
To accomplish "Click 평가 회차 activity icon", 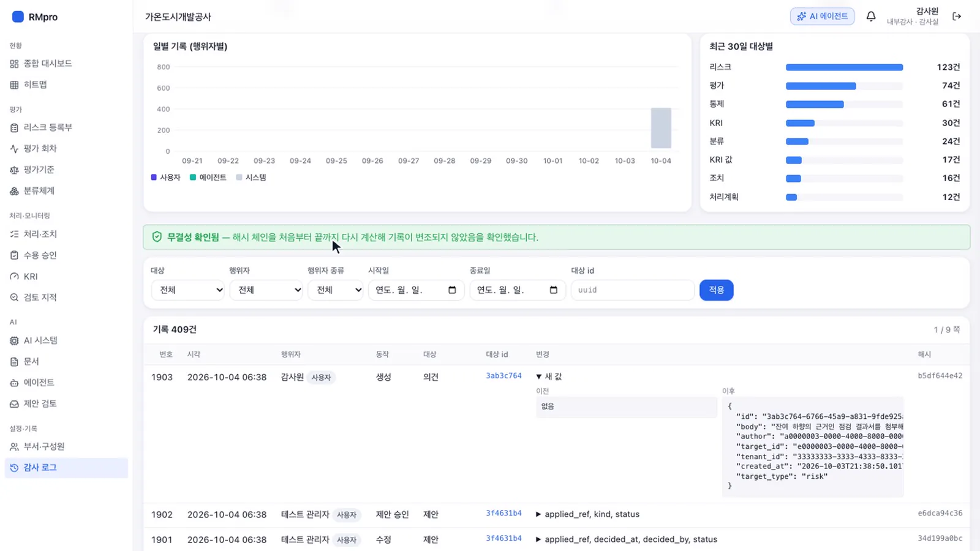I will pyautogui.click(x=14, y=149).
